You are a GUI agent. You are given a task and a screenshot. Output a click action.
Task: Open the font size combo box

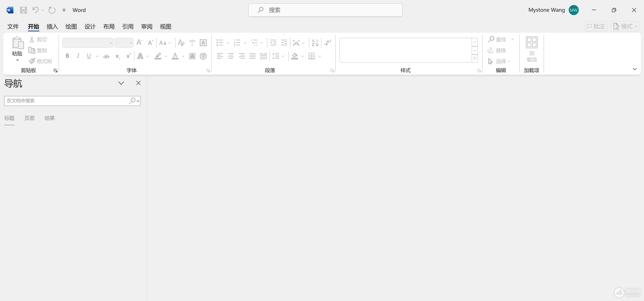[x=124, y=43]
